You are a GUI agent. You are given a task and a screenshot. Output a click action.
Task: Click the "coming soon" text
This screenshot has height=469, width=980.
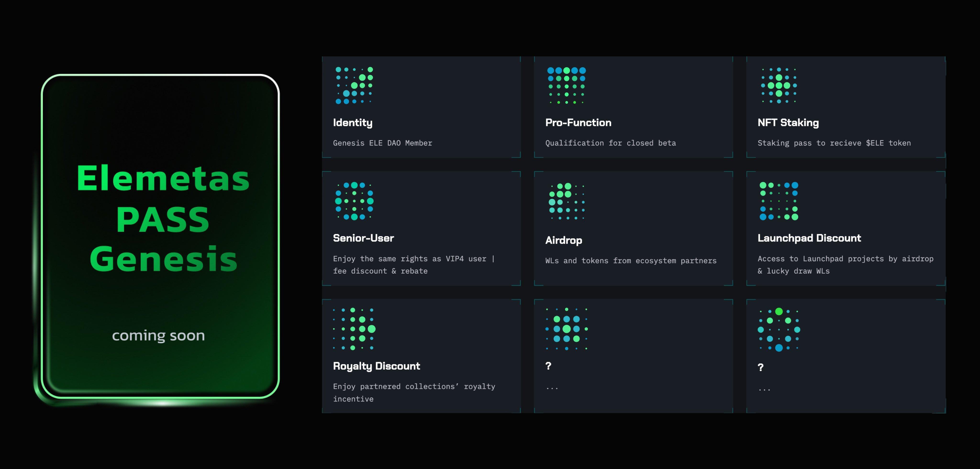(x=158, y=335)
